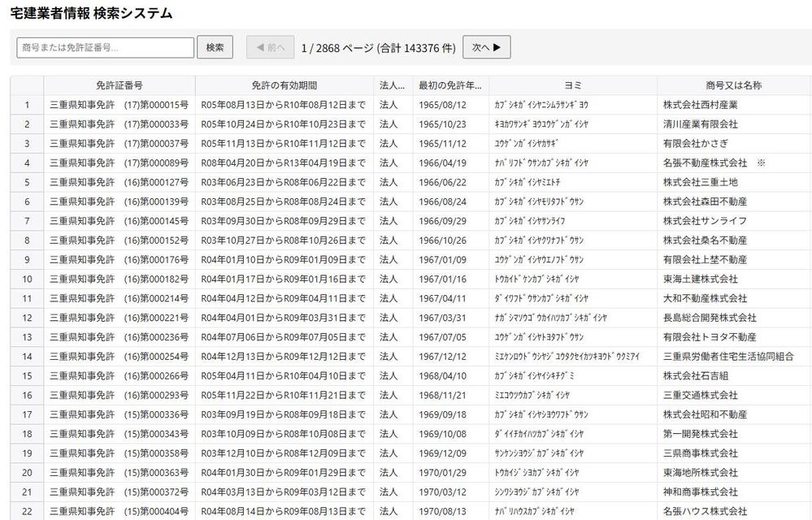Click validity period R03年12月10日からR08年12月09日まで

click(x=284, y=453)
